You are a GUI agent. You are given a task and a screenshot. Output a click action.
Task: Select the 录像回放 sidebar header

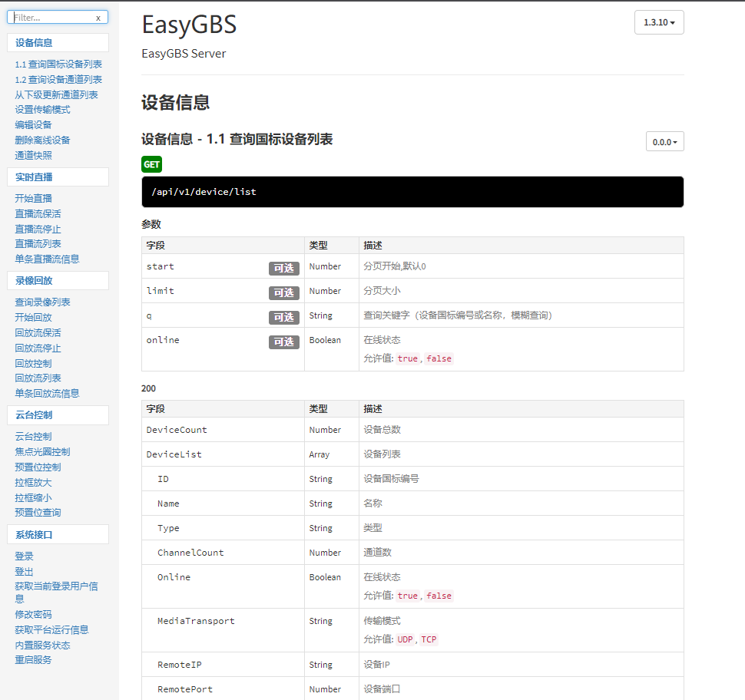tap(58, 281)
